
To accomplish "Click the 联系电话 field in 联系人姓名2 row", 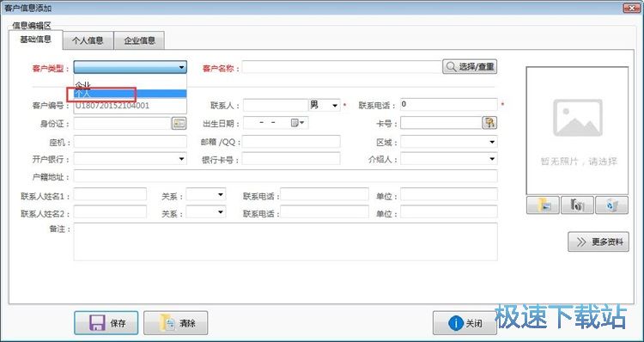I will click(325, 211).
